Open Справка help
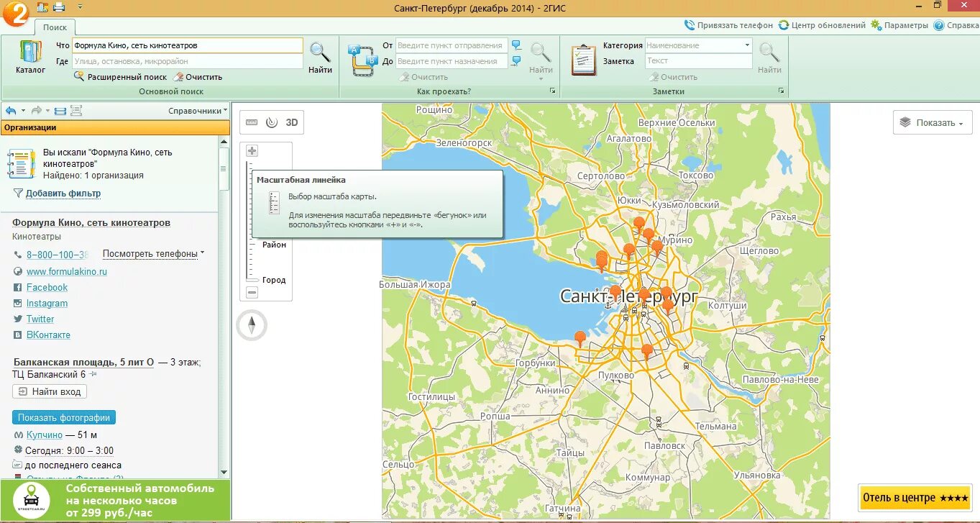This screenshot has height=523, width=980. point(956,25)
